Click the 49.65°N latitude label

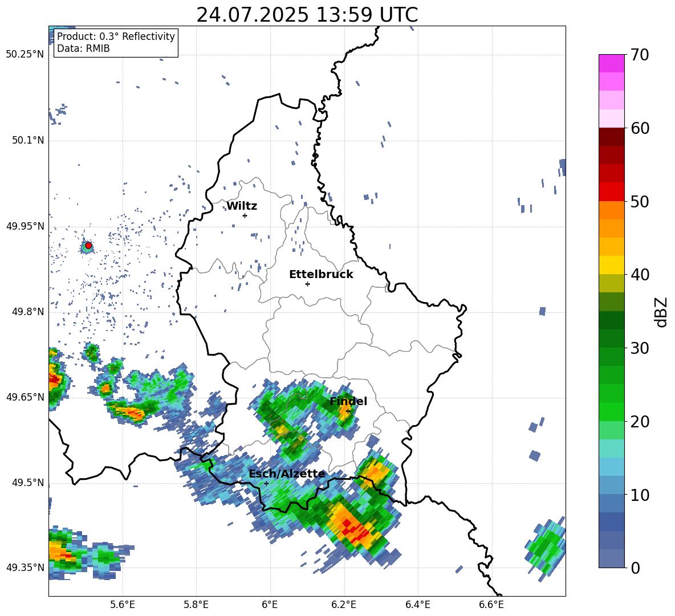[25, 397]
